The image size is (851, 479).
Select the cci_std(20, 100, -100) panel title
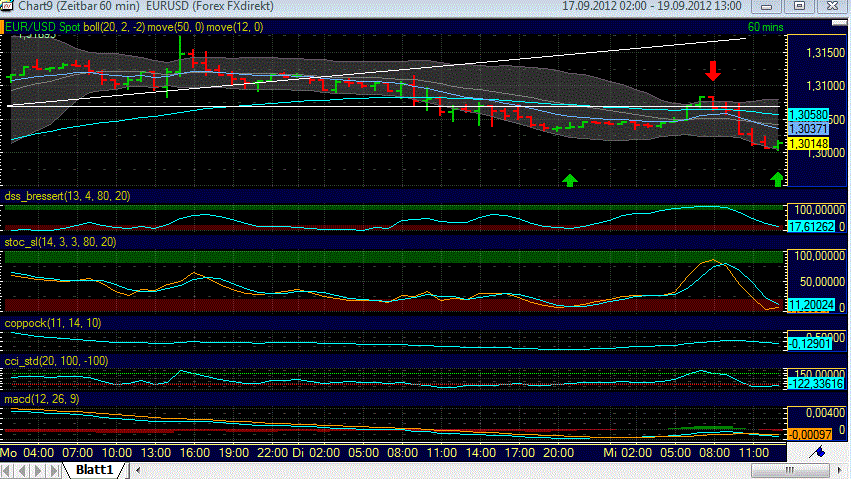[x=56, y=361]
